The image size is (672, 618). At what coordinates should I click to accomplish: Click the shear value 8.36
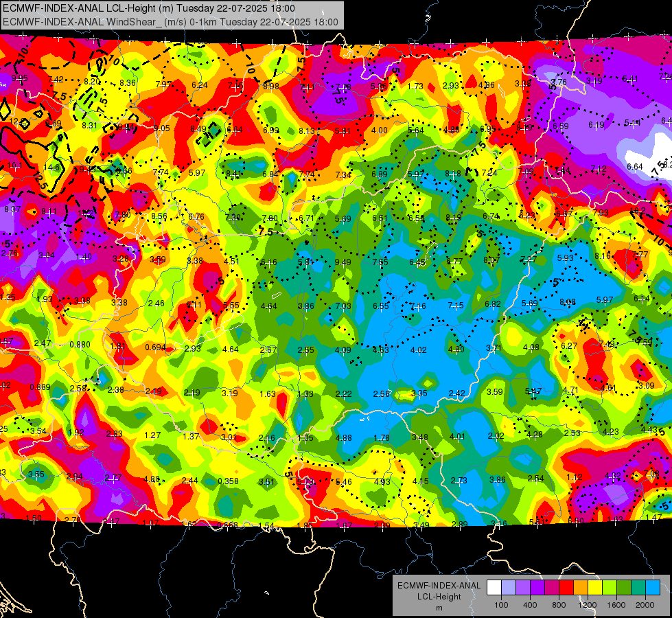pyautogui.click(x=127, y=83)
